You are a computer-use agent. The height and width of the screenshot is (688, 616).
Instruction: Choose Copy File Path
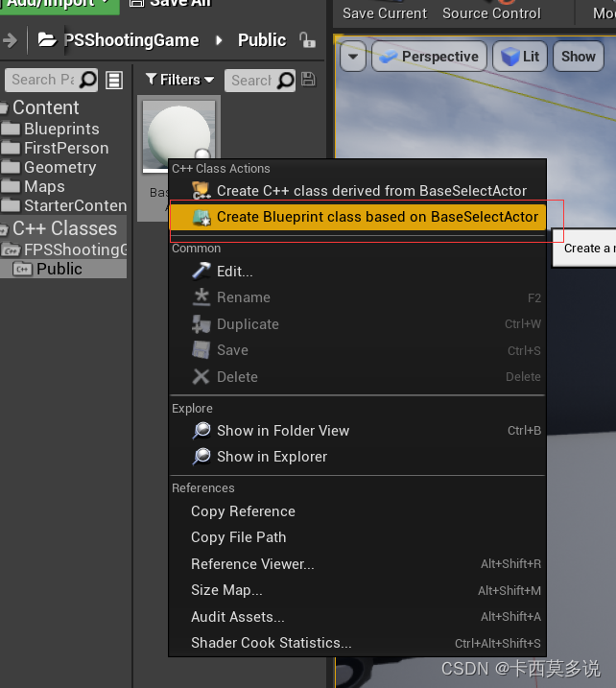tap(358, 537)
